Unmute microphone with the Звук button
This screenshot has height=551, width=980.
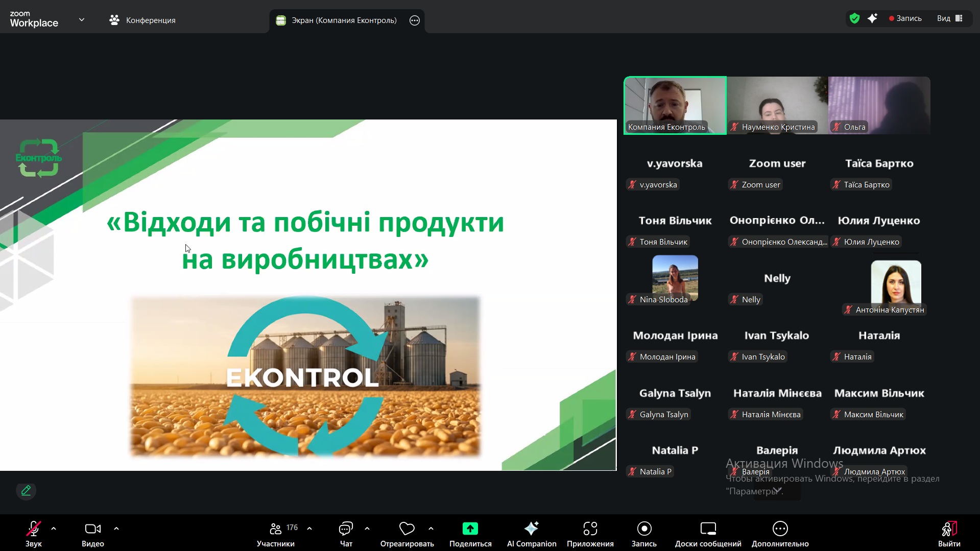pyautogui.click(x=34, y=533)
